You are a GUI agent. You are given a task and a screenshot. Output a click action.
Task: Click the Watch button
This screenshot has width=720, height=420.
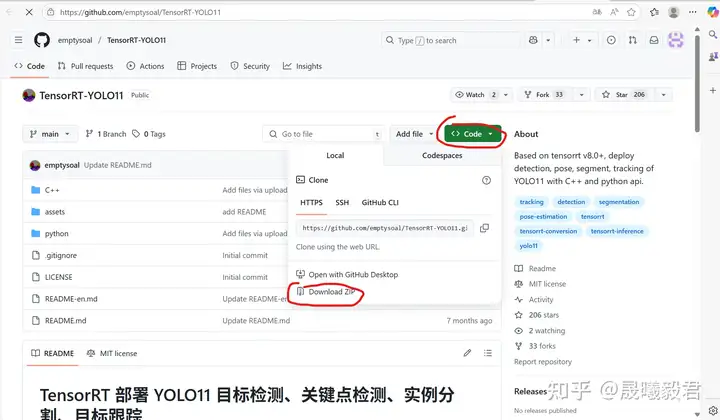point(475,95)
